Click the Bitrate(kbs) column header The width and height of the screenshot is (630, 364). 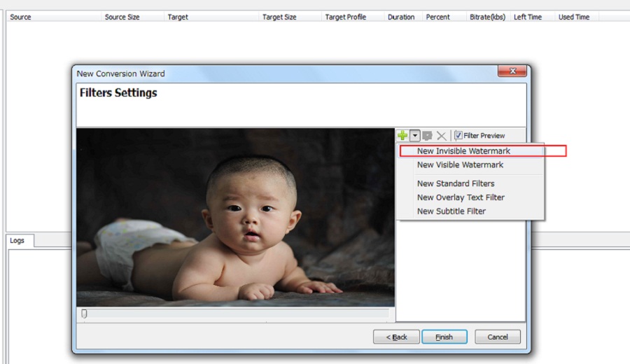pyautogui.click(x=488, y=17)
